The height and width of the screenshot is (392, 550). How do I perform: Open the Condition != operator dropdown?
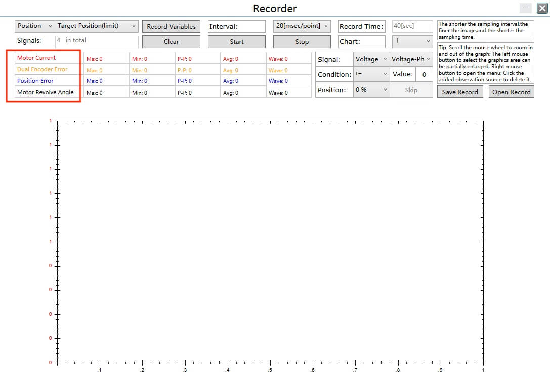[371, 74]
